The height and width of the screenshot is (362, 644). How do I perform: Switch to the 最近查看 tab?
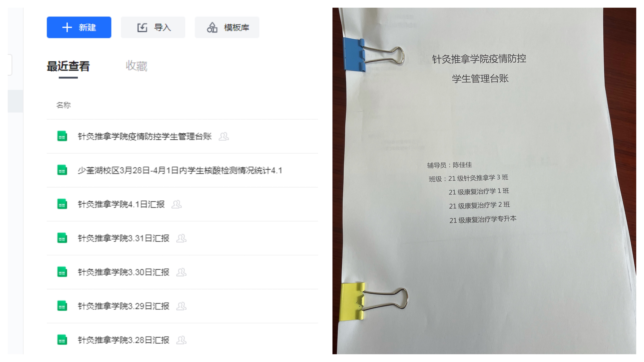tap(68, 66)
